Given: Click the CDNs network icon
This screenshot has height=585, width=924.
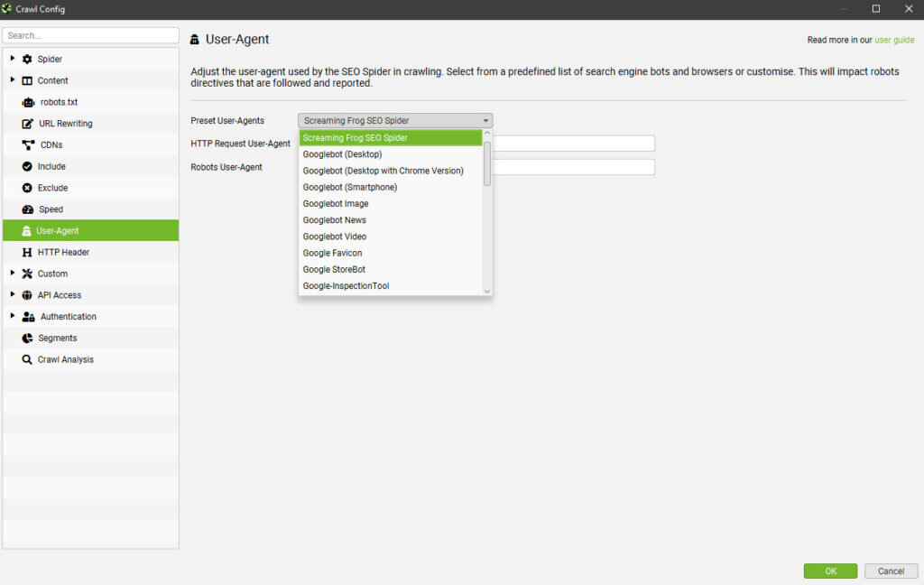Looking at the screenshot, I should pyautogui.click(x=28, y=145).
